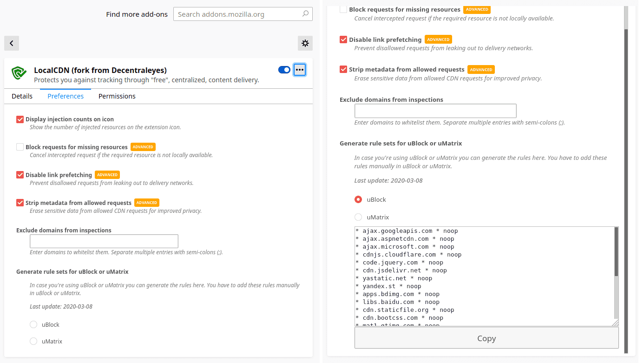Switch to the Permissions tab
This screenshot has width=644, height=363.
click(117, 96)
